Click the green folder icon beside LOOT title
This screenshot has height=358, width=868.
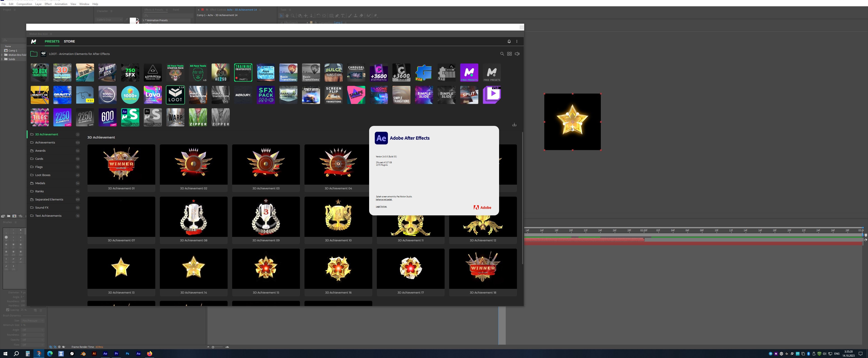(34, 54)
